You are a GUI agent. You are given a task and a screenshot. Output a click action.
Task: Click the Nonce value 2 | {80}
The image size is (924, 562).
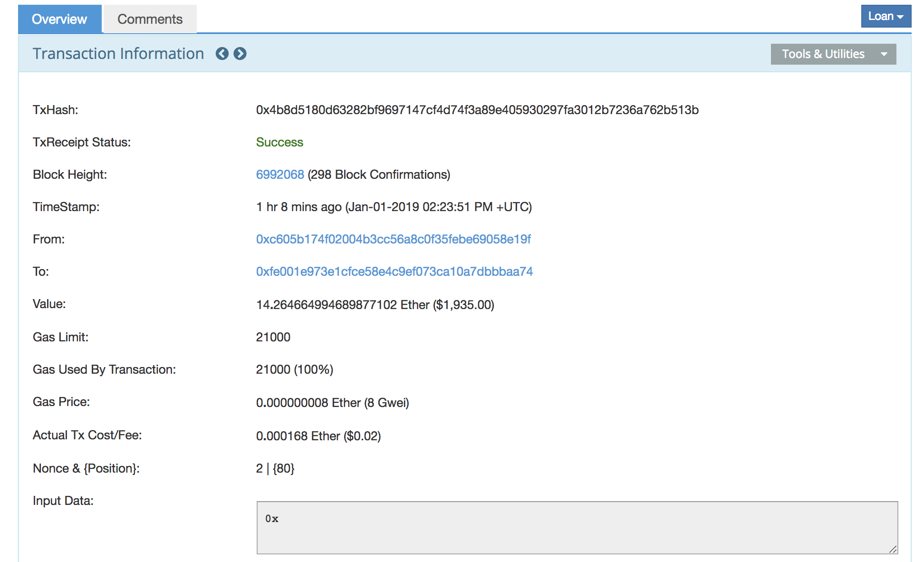275,468
